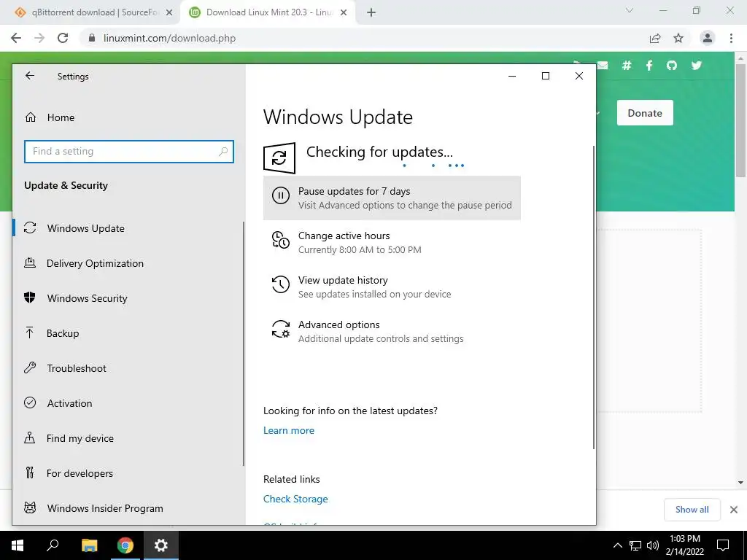Follow the Learn more link
Viewport: 747px width, 560px height.
click(289, 430)
